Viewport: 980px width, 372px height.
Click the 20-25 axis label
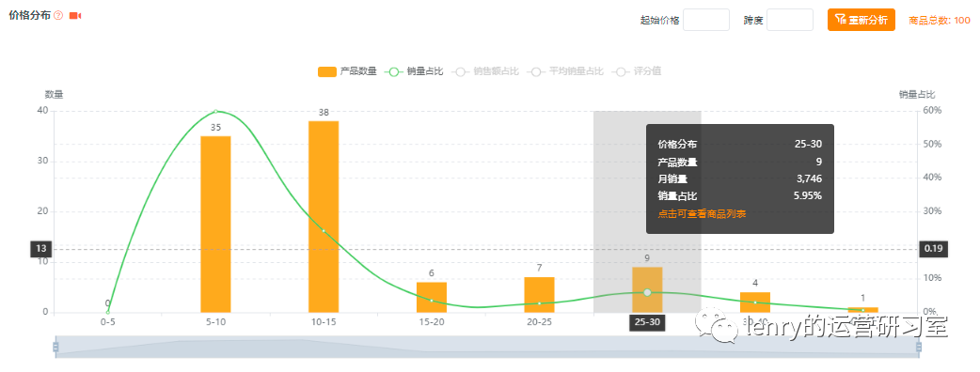pos(539,322)
